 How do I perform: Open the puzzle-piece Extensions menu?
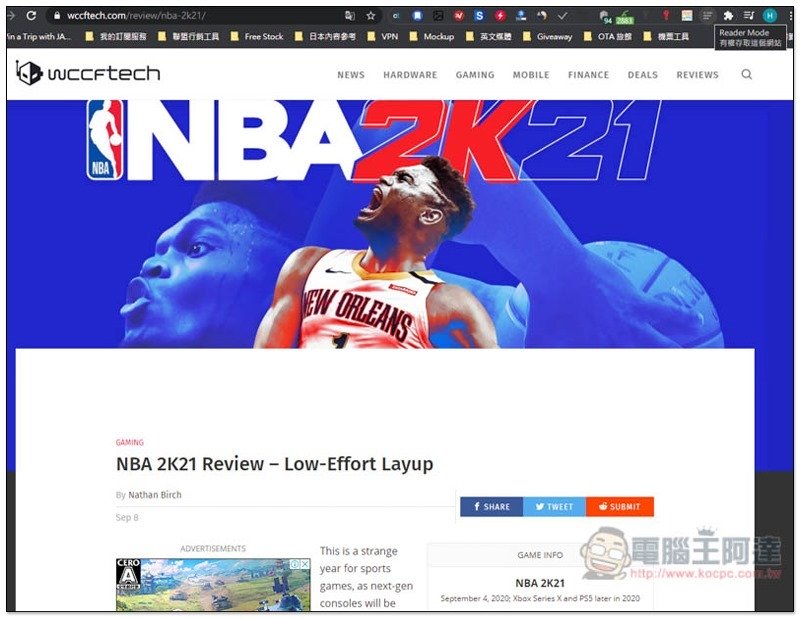[x=728, y=16]
